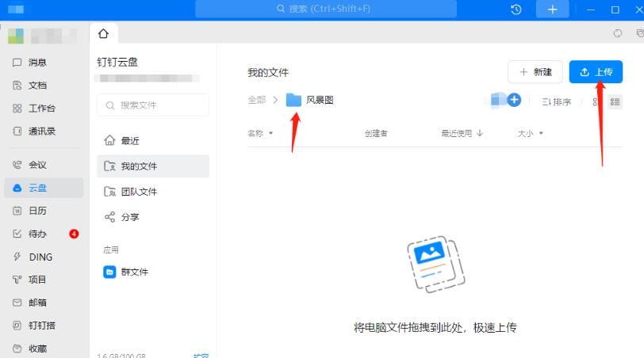
Task: Select 团队文件 in cloud drive panel
Action: click(x=138, y=192)
